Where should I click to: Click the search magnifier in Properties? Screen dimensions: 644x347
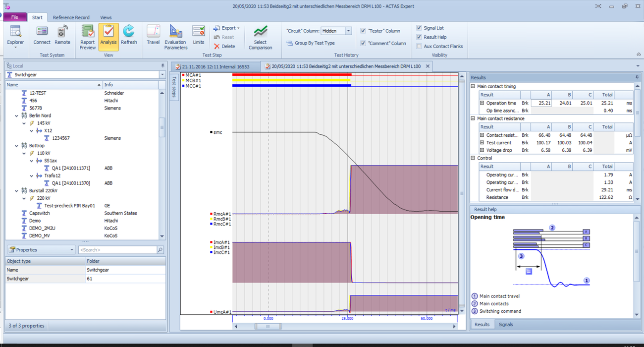(160, 250)
